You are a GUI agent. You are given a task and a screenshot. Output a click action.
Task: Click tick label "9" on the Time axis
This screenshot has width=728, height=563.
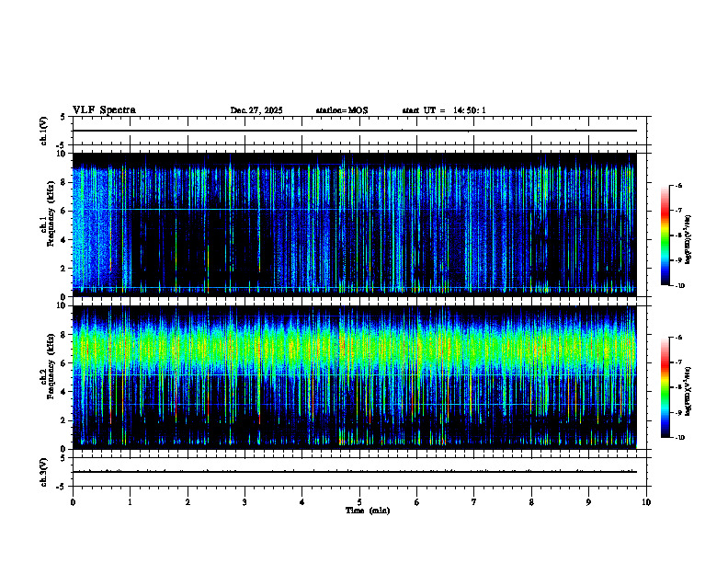tap(588, 502)
